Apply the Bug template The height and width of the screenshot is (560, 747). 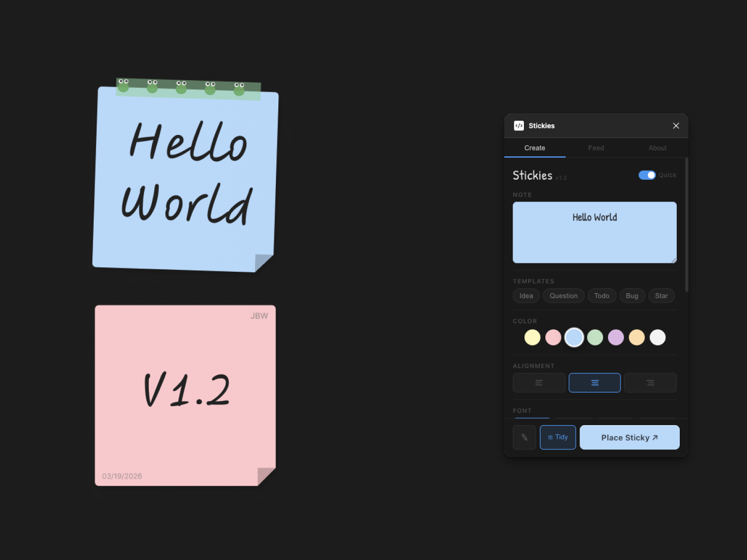(632, 296)
